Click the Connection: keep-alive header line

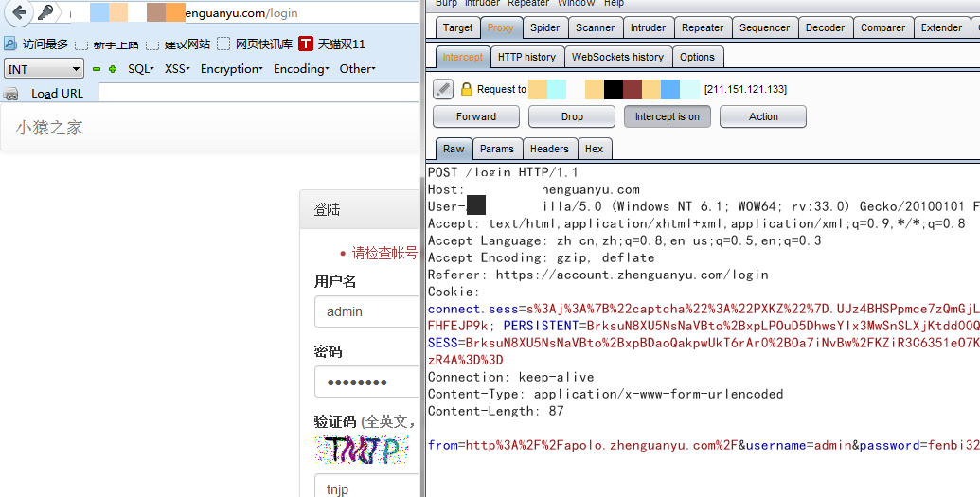pos(510,377)
